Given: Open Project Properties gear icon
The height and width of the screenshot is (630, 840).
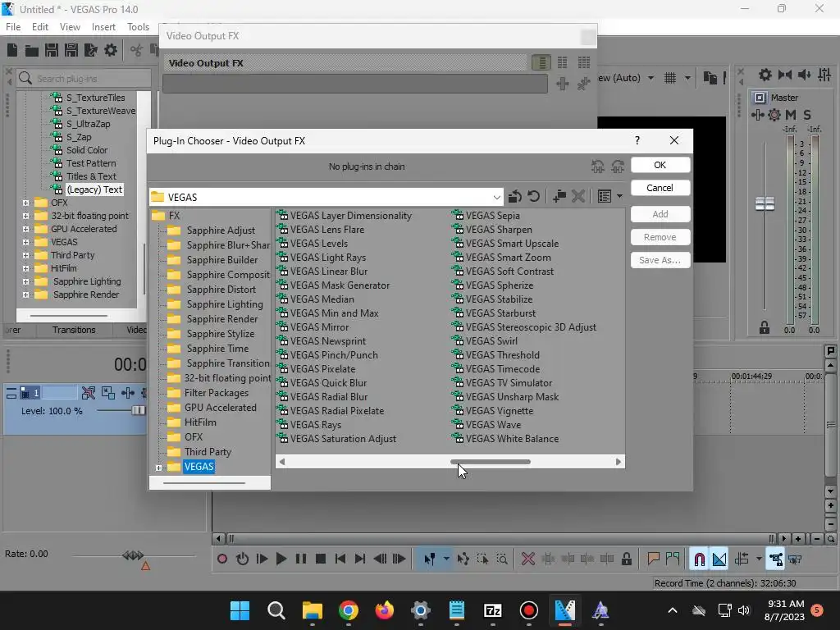Looking at the screenshot, I should 111,50.
